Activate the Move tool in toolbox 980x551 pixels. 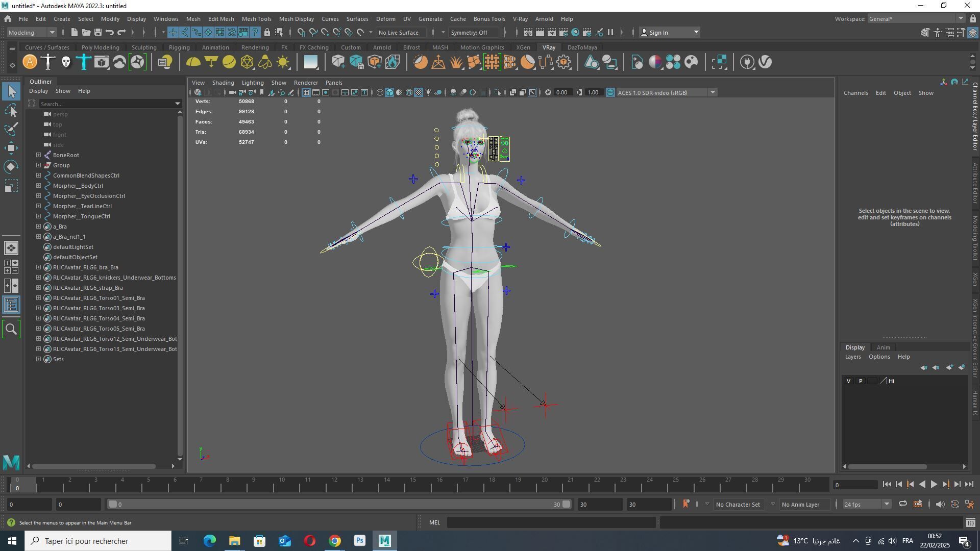point(11,148)
